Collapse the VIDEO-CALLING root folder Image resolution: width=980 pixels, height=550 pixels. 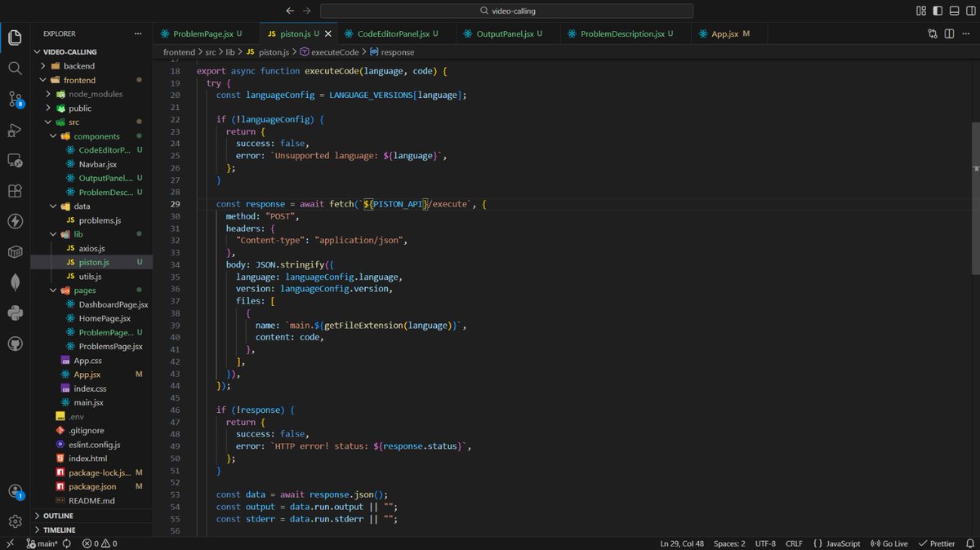(x=91, y=51)
